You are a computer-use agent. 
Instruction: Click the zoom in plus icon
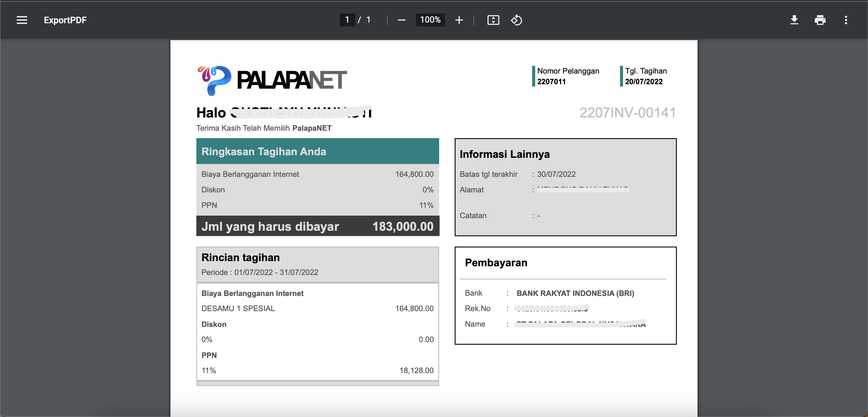tap(459, 20)
